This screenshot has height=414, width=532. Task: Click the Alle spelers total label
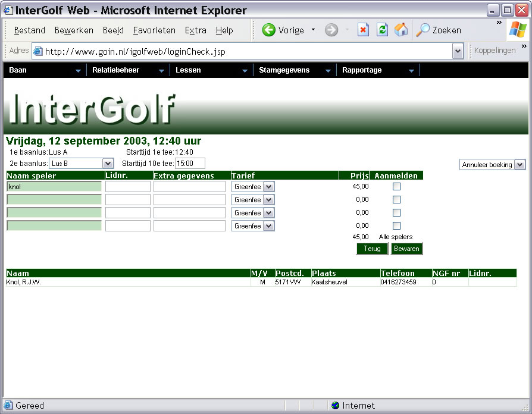click(396, 237)
